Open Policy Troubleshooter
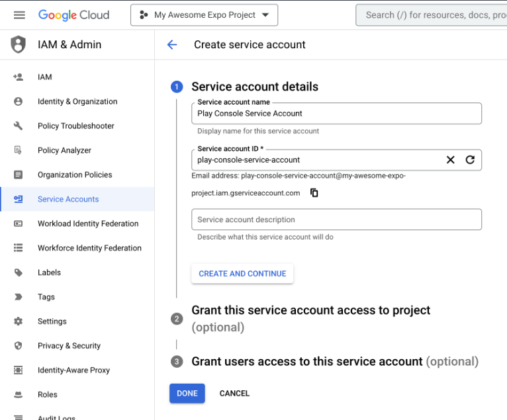This screenshot has width=507, height=420. [x=76, y=126]
